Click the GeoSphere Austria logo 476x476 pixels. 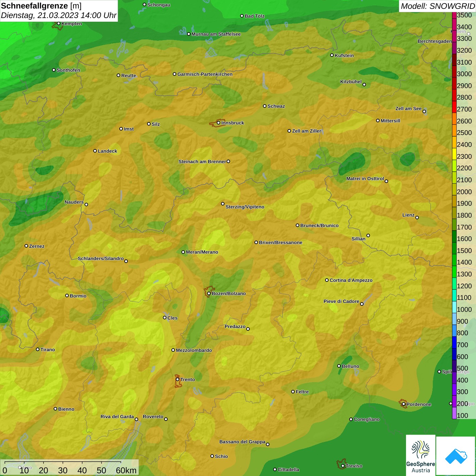click(x=421, y=455)
